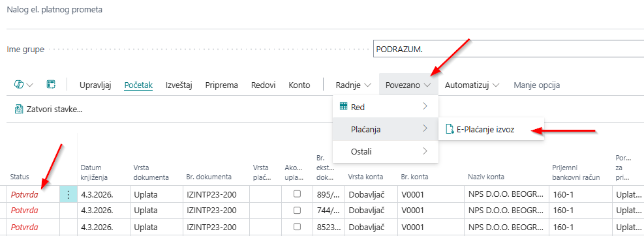Viewport: 644px width, 236px height.
Task: Open the Priprema tab
Action: (222, 85)
